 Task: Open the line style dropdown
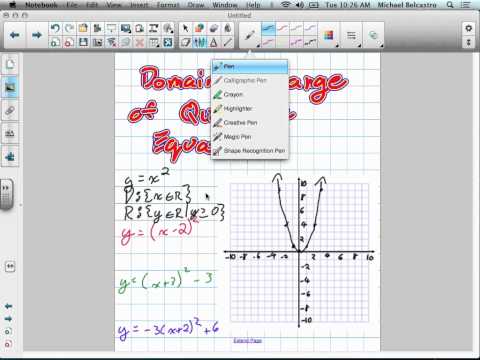point(352,35)
